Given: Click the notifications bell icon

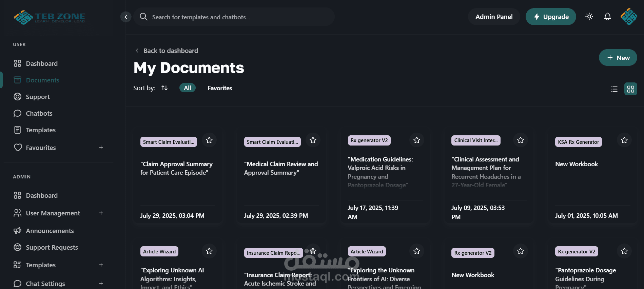Looking at the screenshot, I should [607, 17].
